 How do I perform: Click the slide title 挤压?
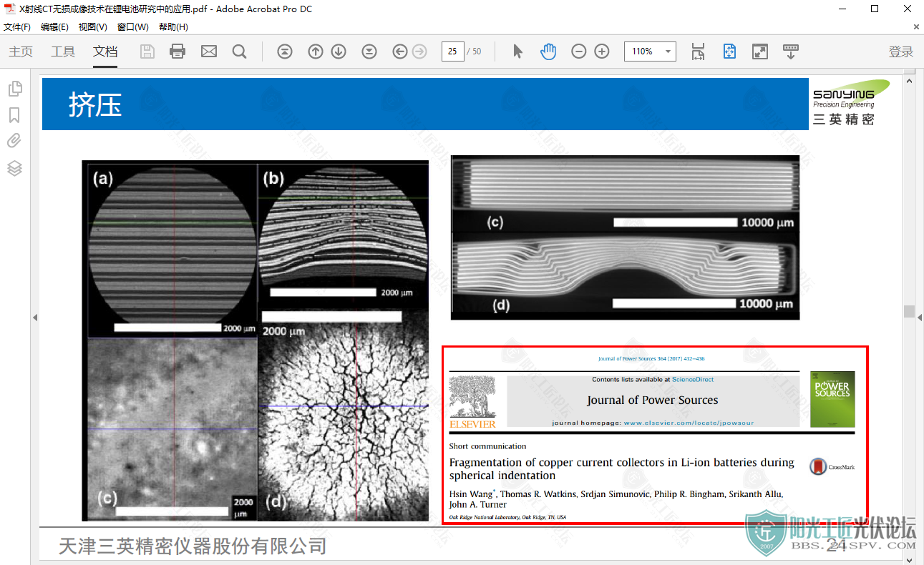(95, 104)
